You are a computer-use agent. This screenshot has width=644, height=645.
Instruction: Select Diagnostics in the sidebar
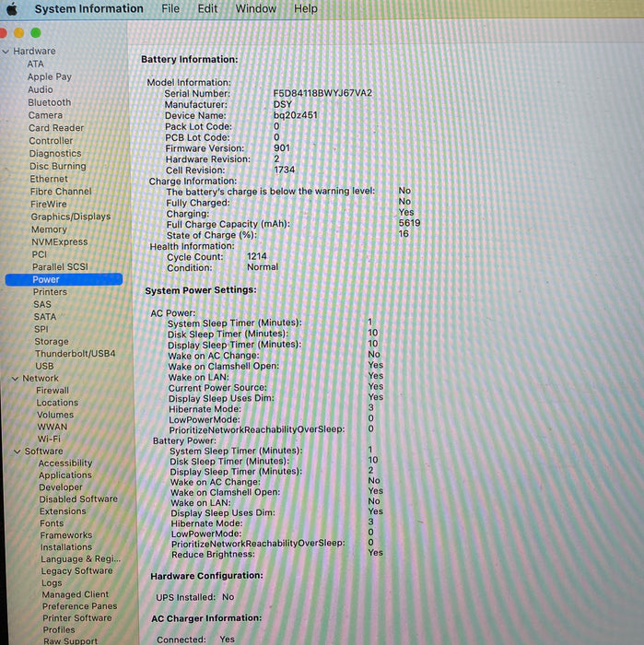[55, 154]
